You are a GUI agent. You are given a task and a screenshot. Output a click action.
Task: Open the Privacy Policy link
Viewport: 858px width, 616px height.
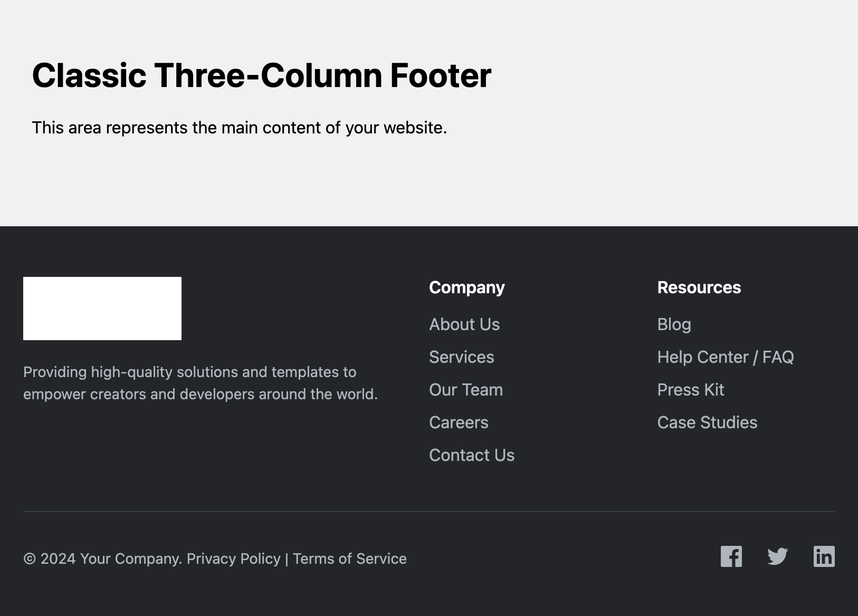234,559
